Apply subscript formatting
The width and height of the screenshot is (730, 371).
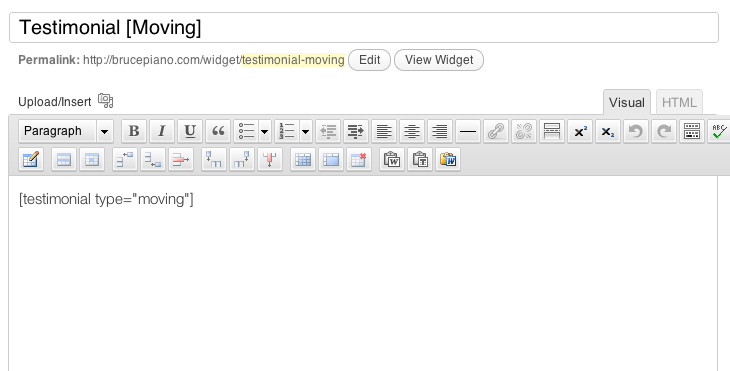point(608,131)
